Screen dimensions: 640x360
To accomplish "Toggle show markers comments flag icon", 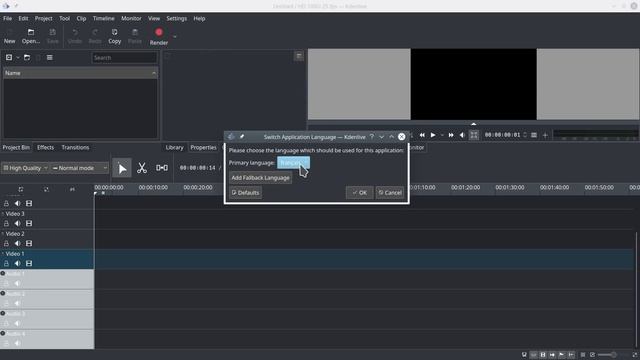I will point(562,355).
